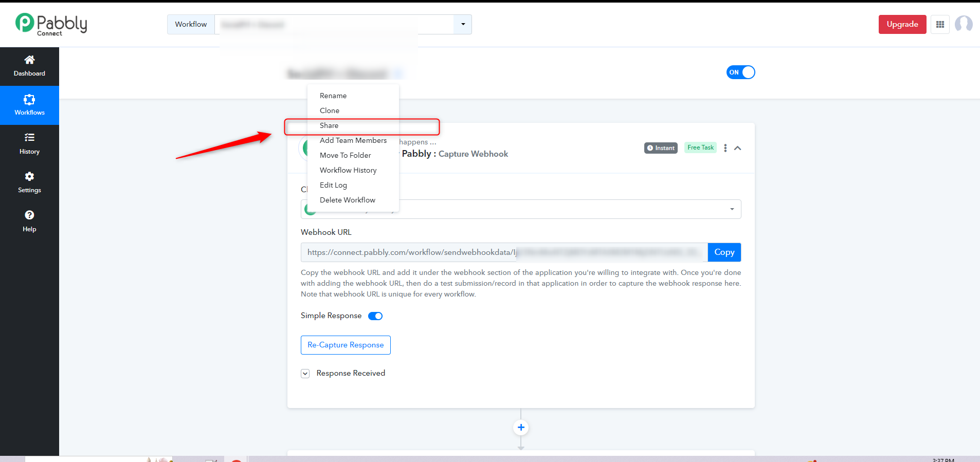The width and height of the screenshot is (980, 462).
Task: Click the Capture Webhook step title
Action: coord(473,154)
